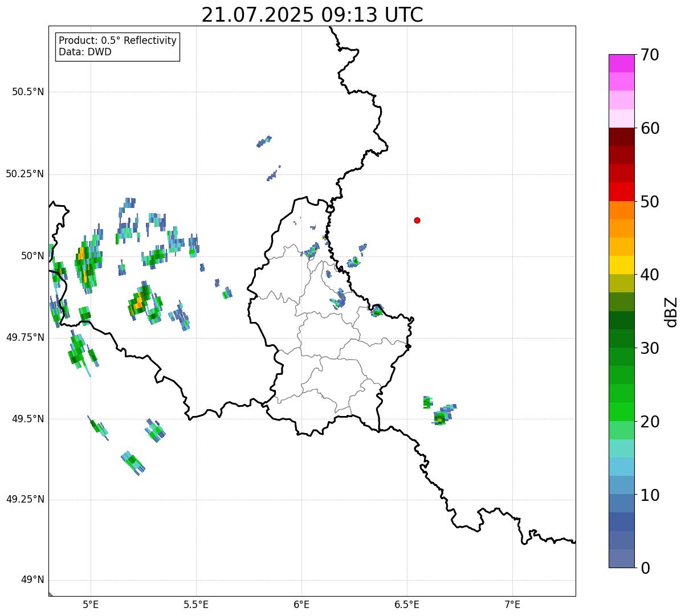Click the 50 tick on colorbar
The height and width of the screenshot is (616, 685).
(x=650, y=202)
